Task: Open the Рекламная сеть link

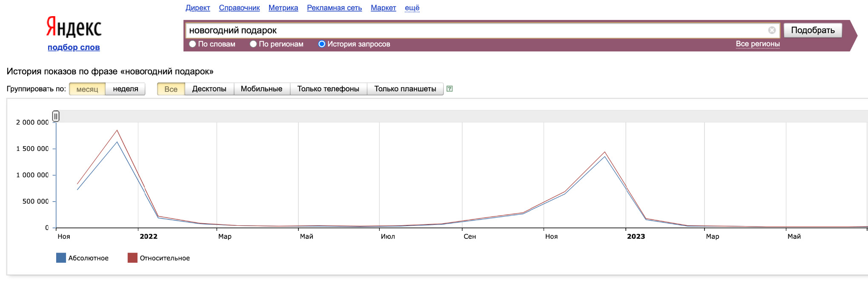Action: [334, 8]
